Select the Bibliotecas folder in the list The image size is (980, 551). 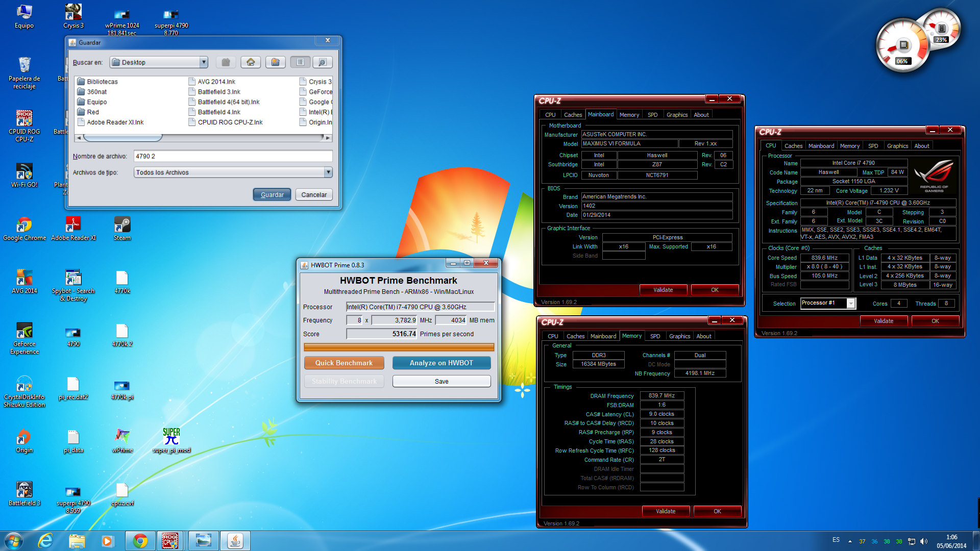(x=97, y=82)
